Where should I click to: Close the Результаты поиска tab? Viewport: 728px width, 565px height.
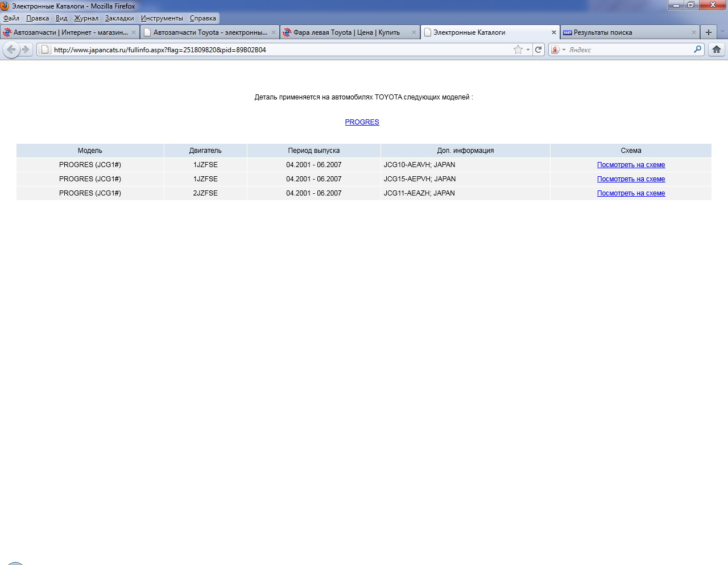click(x=693, y=32)
